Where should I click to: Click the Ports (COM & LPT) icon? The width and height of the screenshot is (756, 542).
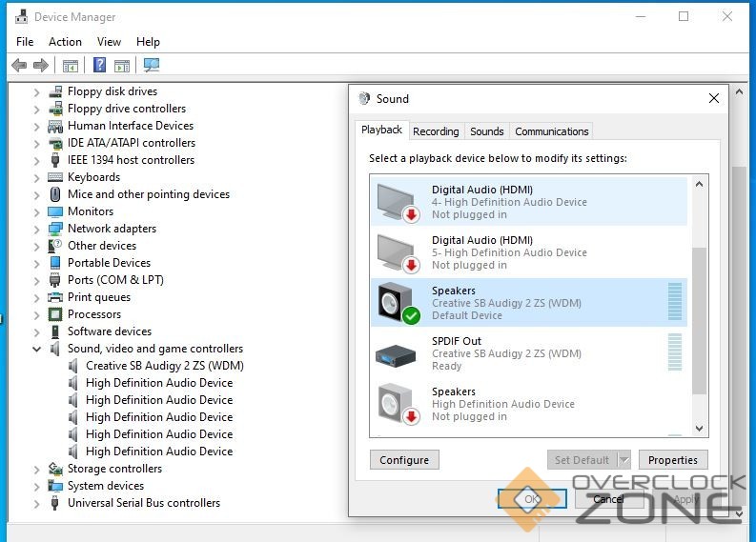pos(55,280)
